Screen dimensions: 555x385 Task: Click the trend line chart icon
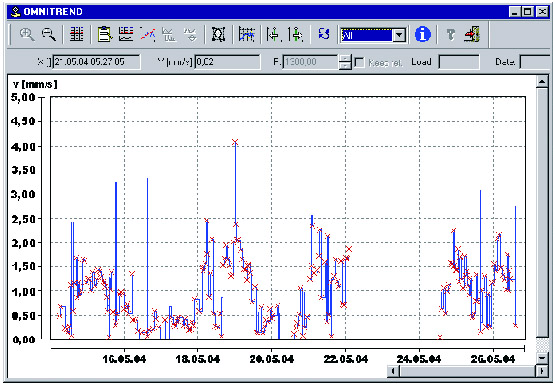pos(148,35)
